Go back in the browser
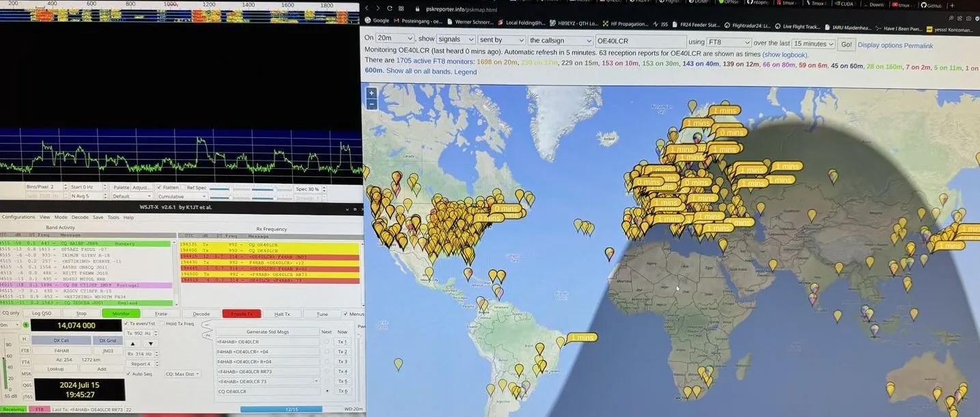The image size is (980, 417). [367, 8]
